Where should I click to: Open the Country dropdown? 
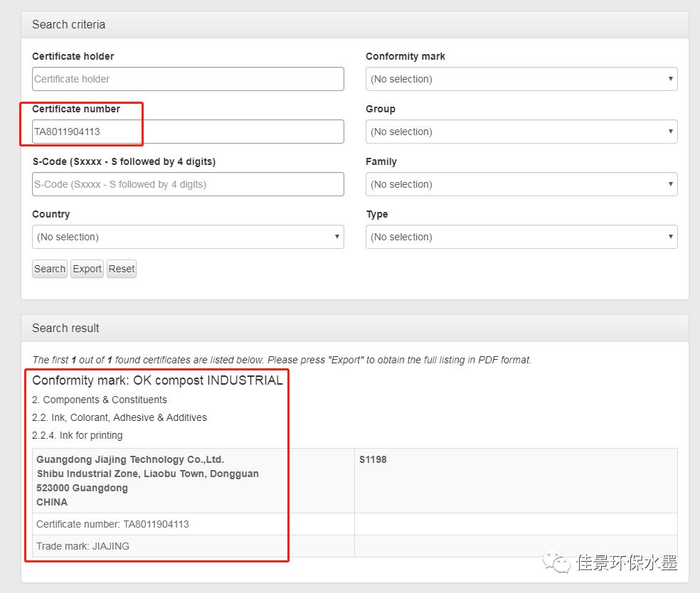[188, 237]
